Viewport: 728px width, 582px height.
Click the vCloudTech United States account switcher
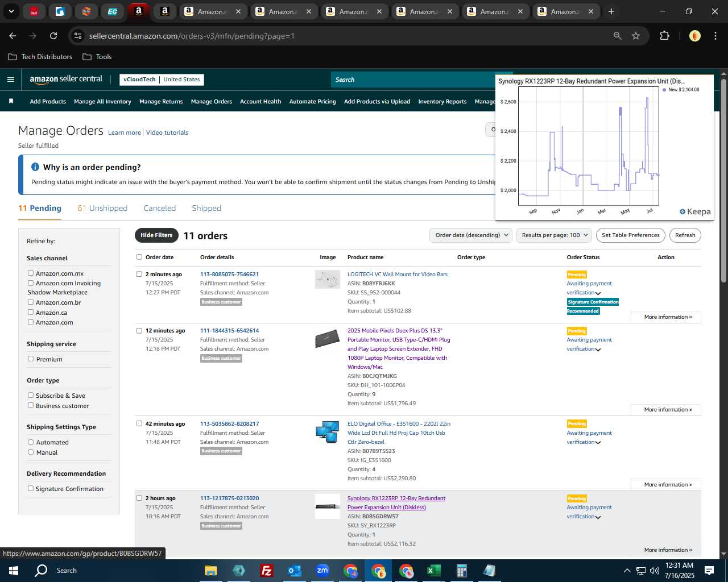click(162, 80)
